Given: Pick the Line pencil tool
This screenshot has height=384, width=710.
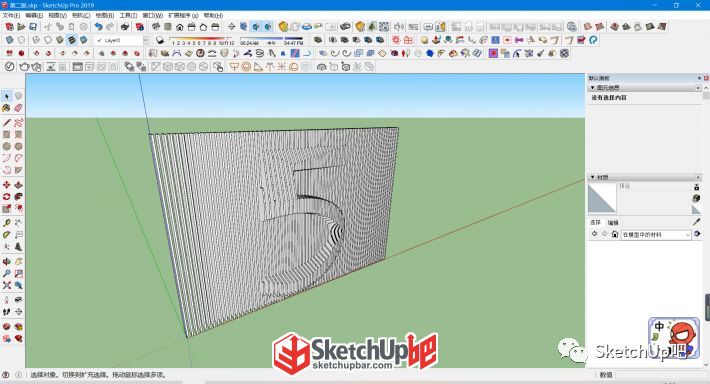Looking at the screenshot, I should [6, 123].
